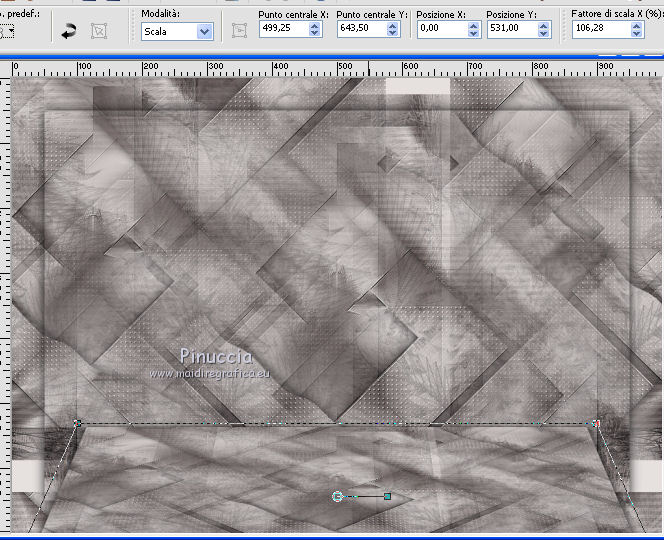The width and height of the screenshot is (664, 540).
Task: Click the Posizione X label
Action: [x=441, y=14]
